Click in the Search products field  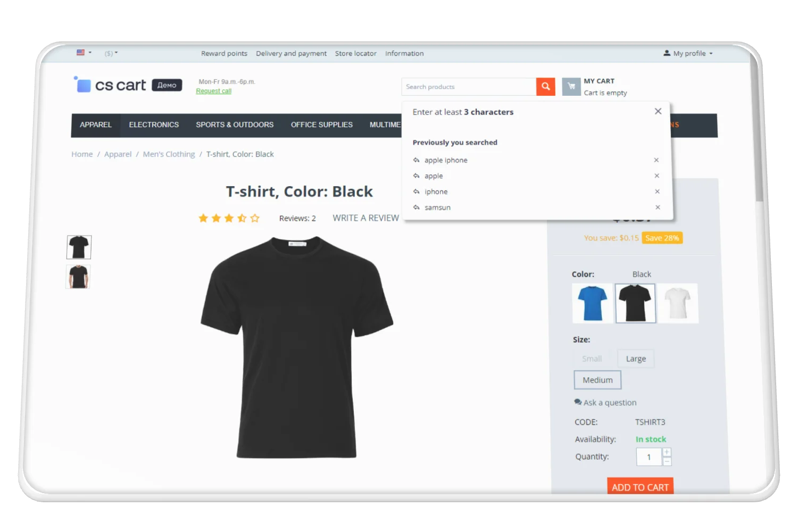(469, 87)
